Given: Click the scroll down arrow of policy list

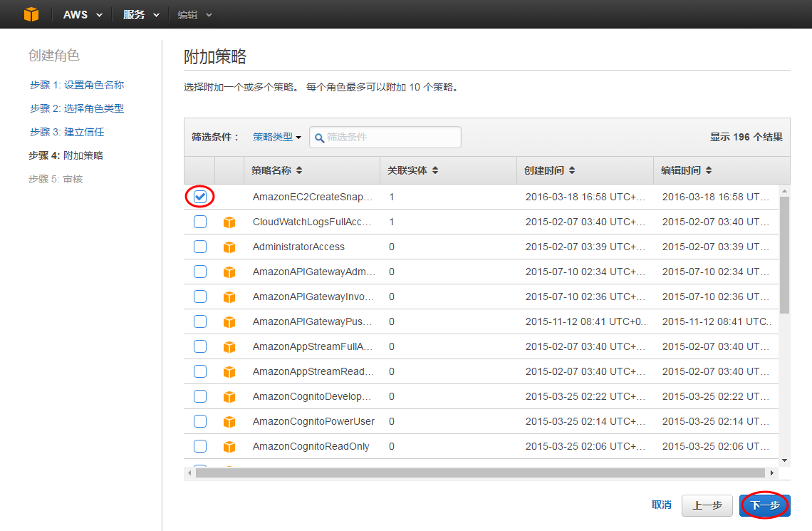Looking at the screenshot, I should tap(784, 460).
